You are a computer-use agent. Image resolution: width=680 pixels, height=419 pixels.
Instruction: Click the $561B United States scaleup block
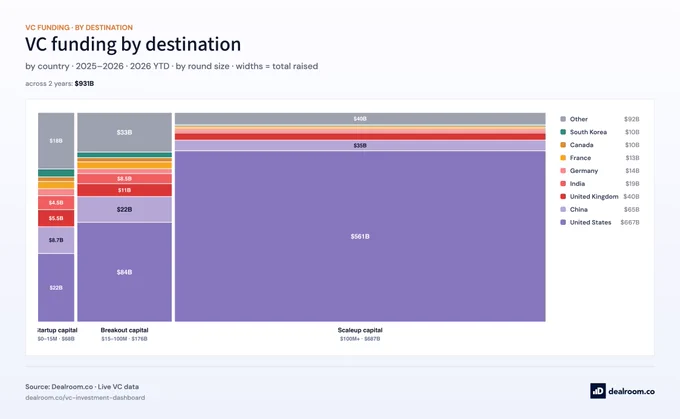click(x=360, y=236)
